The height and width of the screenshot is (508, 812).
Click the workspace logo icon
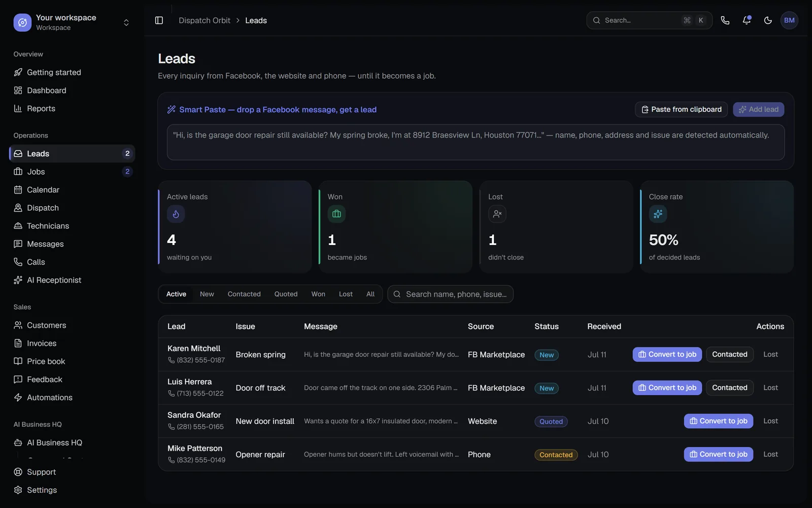coord(22,22)
